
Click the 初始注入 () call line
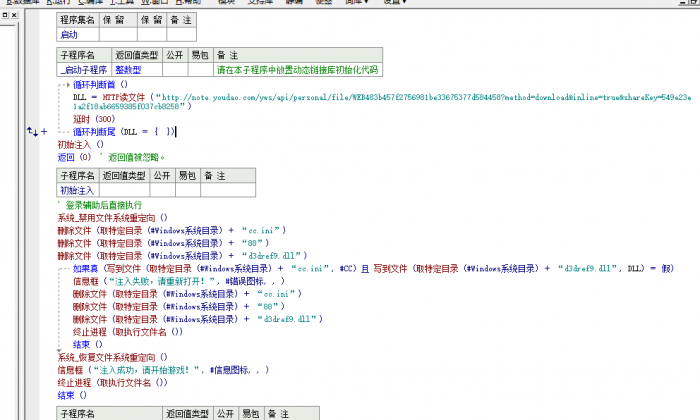80,144
